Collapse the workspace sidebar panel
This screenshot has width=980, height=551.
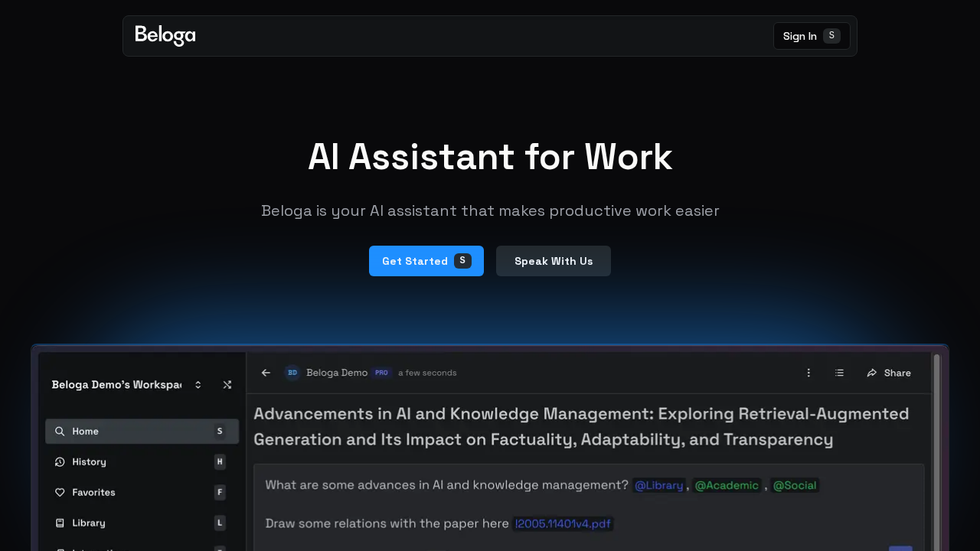click(x=227, y=384)
